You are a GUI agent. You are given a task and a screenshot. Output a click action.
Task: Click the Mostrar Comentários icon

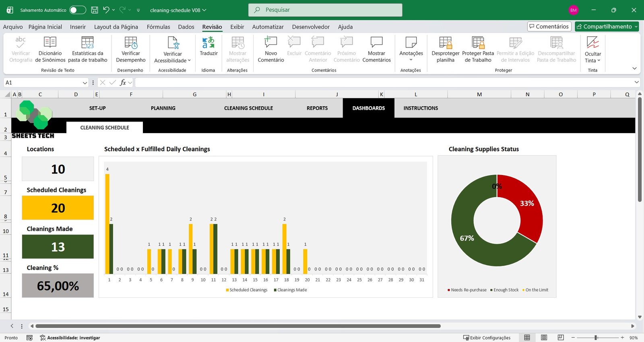376,43
